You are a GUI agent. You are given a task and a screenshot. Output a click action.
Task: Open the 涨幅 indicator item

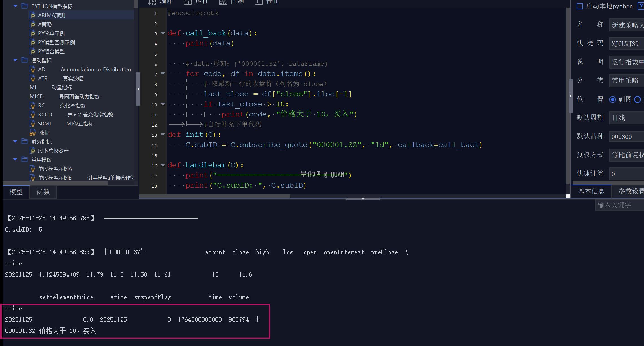click(44, 133)
